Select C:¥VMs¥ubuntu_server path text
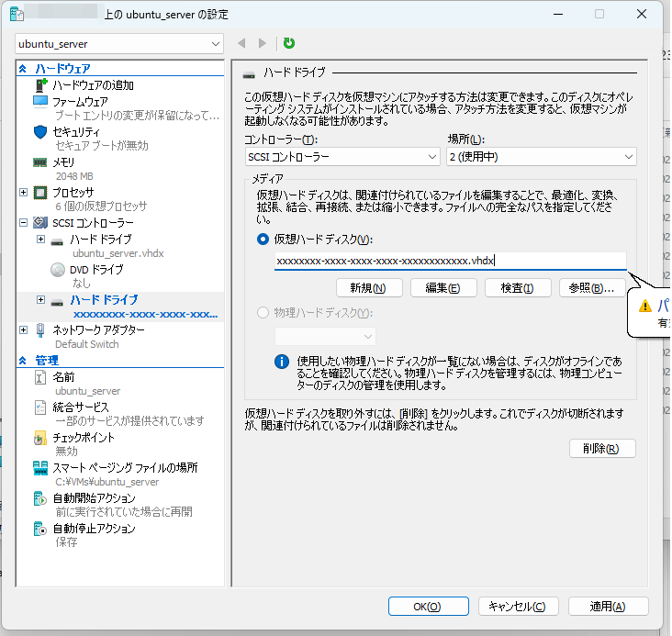This screenshot has height=636, width=672. pyautogui.click(x=107, y=482)
